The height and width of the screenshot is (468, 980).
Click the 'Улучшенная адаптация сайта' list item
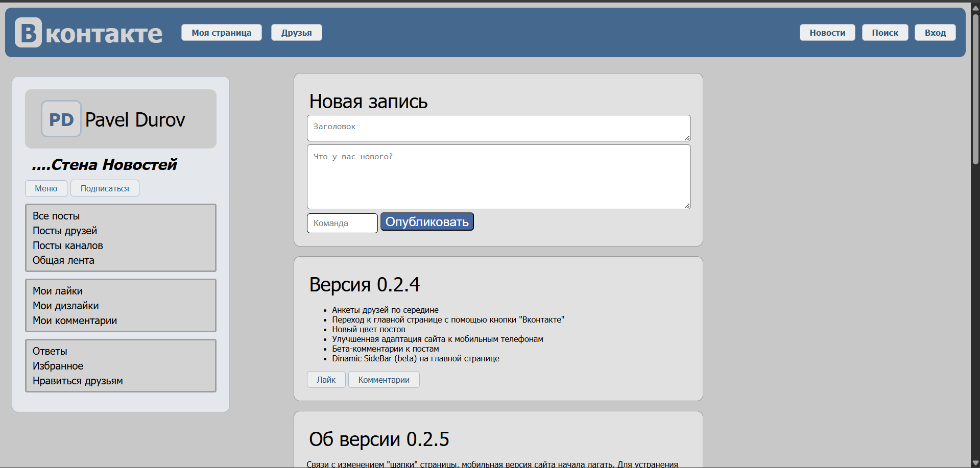click(438, 339)
